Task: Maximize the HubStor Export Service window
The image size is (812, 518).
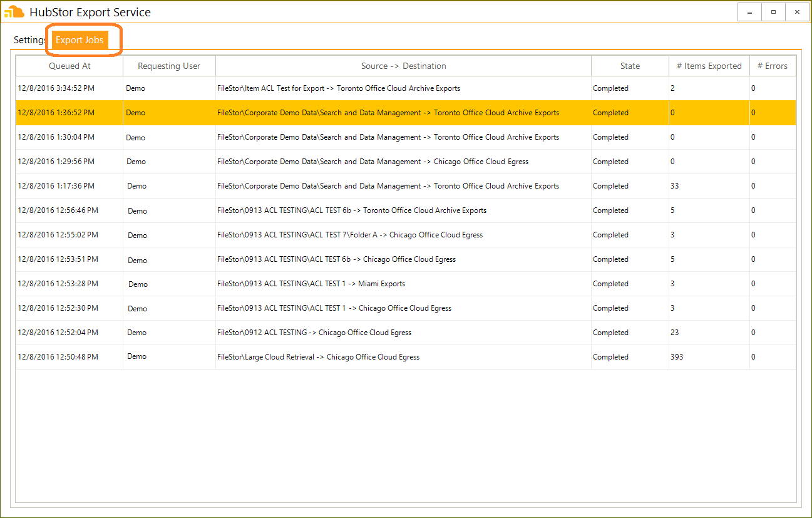Action: point(773,12)
